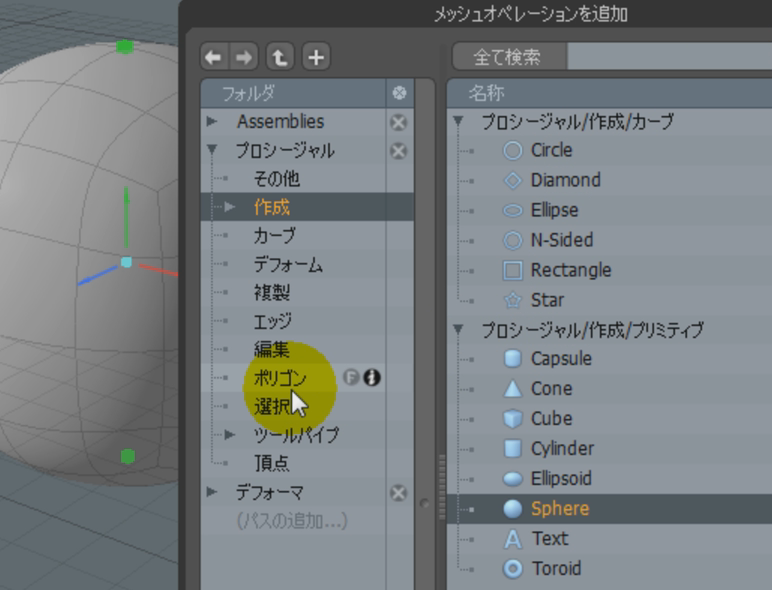Click (パスの追加...) to add a path

coord(292,521)
